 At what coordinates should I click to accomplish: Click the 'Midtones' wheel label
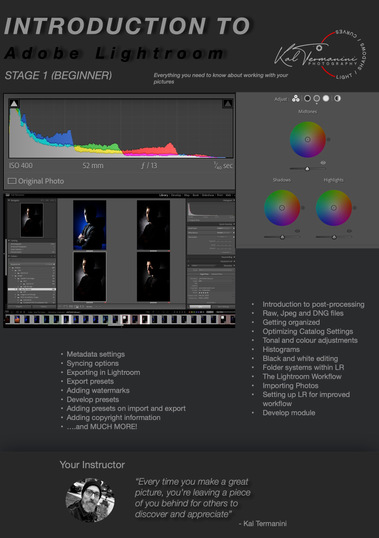point(307,112)
